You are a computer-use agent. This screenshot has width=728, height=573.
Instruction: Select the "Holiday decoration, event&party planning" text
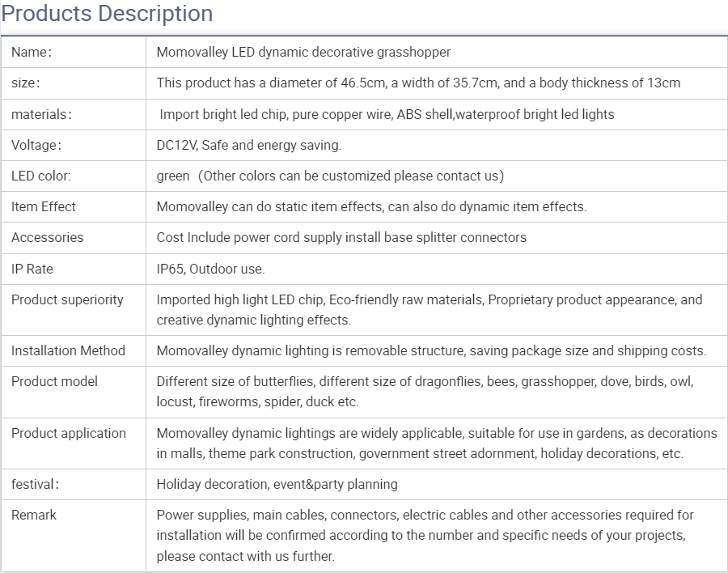[277, 484]
